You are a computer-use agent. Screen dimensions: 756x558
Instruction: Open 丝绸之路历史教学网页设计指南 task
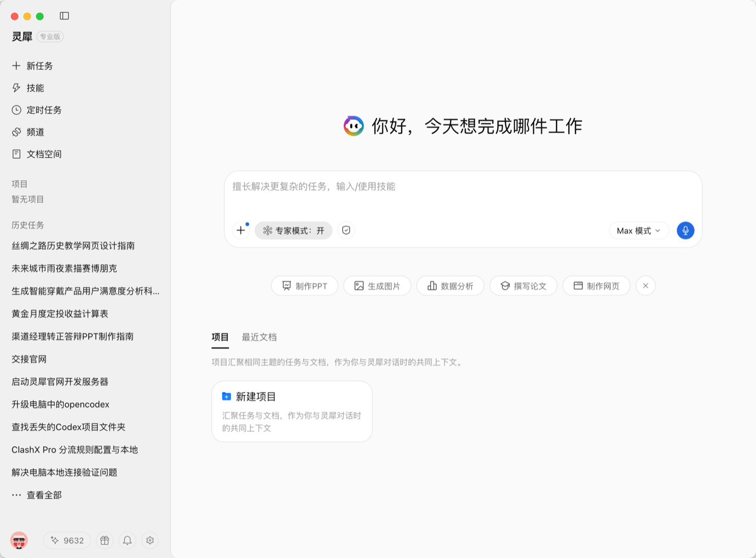pos(73,246)
